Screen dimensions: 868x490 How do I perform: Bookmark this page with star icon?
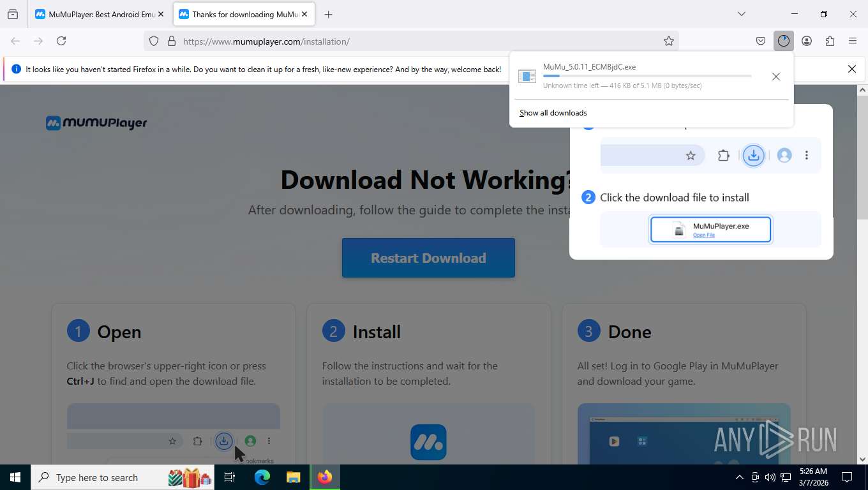(669, 41)
